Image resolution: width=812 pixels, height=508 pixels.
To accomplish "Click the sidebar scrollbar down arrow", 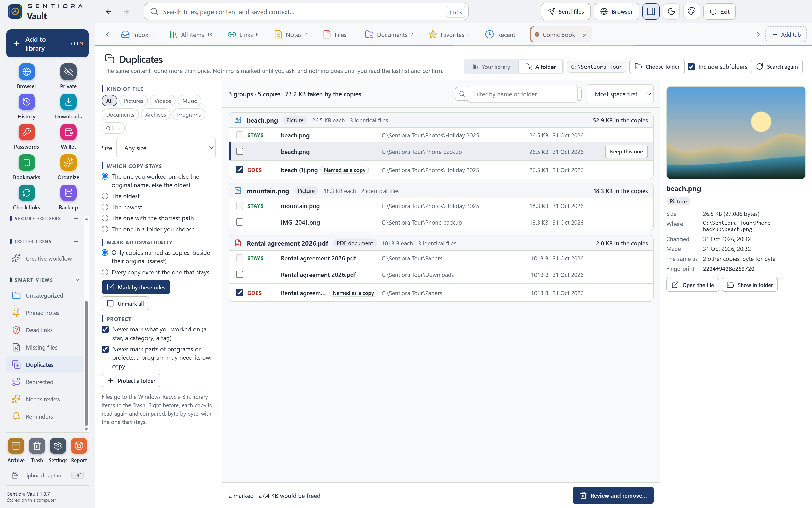I will [x=86, y=429].
